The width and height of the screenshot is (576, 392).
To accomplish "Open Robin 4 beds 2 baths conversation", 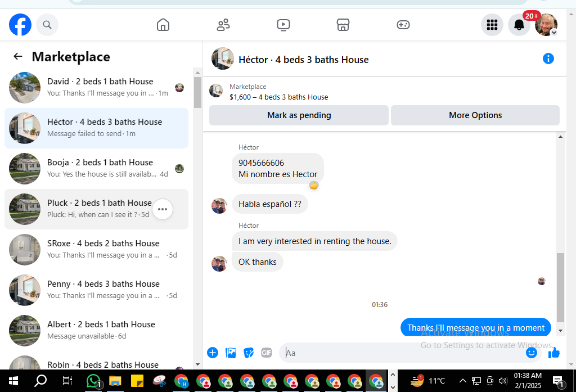I will [96, 362].
